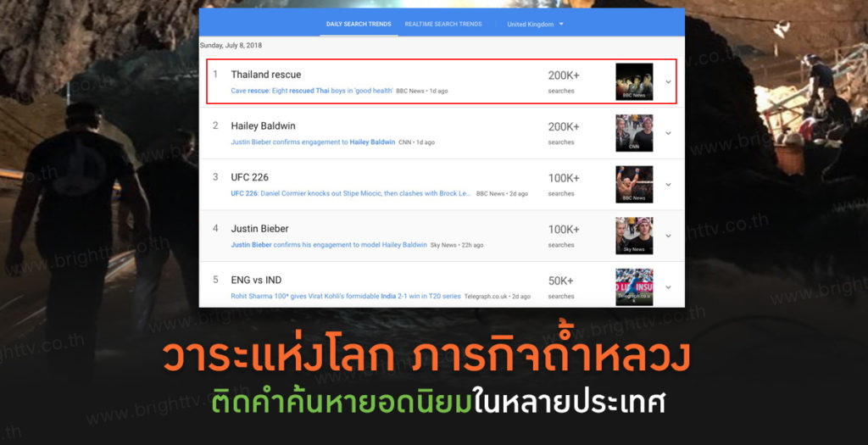Open the ENG vs IND Telegraph thumbnail
The height and width of the screenshot is (445, 868).
tap(634, 287)
